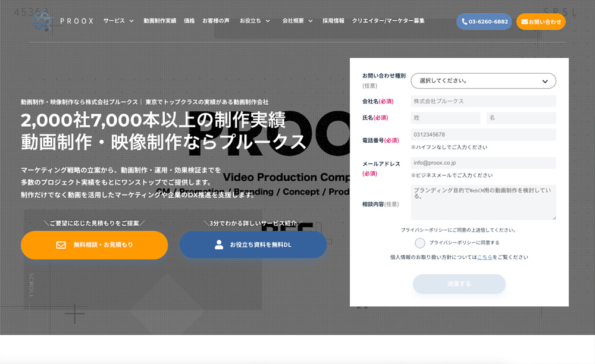Open the お役立ち menu item
The width and height of the screenshot is (595, 364).
[x=250, y=21]
